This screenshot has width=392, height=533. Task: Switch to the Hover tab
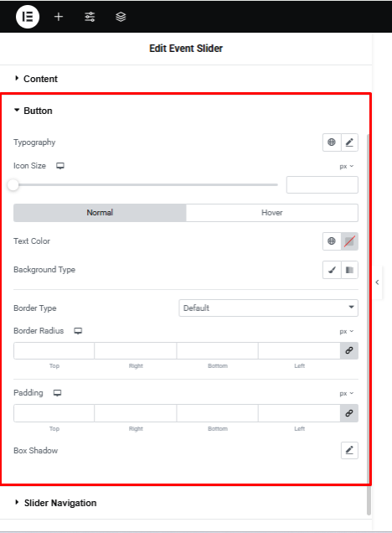(271, 213)
